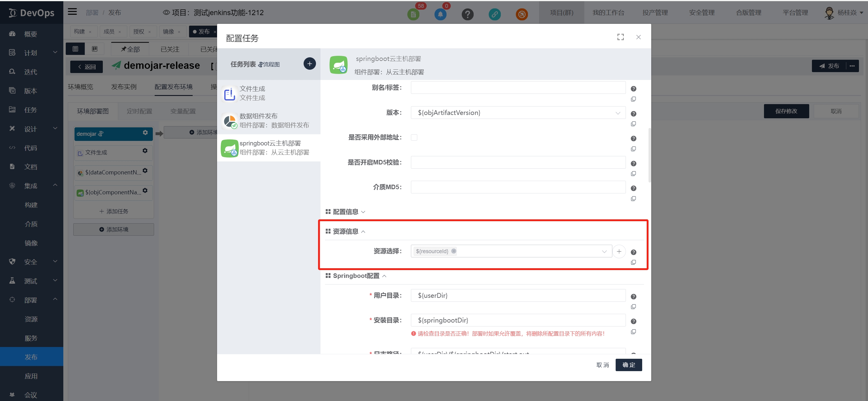Switch to the grid view toggle

[95, 49]
